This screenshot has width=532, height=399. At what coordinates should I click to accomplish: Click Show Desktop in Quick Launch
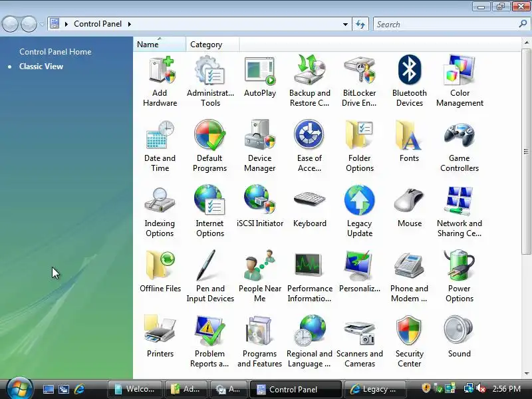pyautogui.click(x=48, y=389)
